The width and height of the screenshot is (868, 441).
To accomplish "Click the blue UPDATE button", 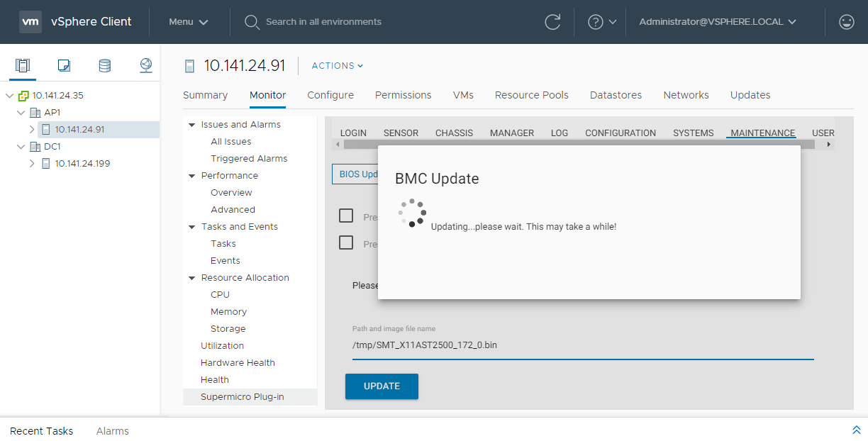I will pos(382,386).
